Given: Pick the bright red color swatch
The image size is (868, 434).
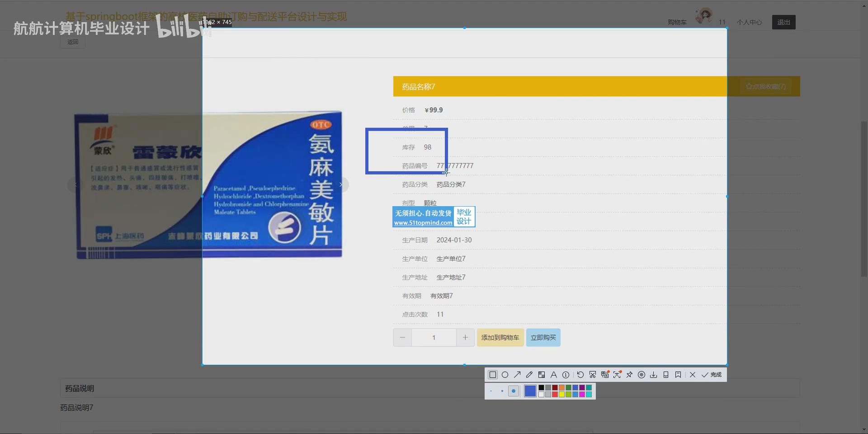Looking at the screenshot, I should (555, 394).
